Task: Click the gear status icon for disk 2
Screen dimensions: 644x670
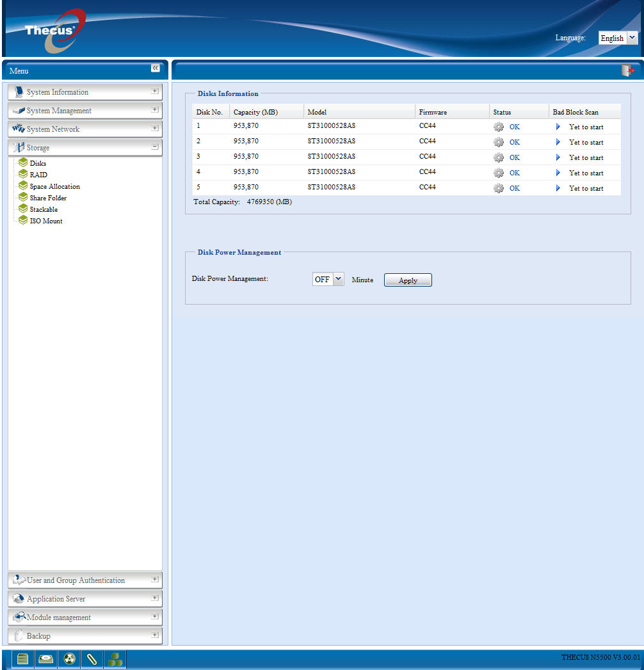Action: (499, 142)
